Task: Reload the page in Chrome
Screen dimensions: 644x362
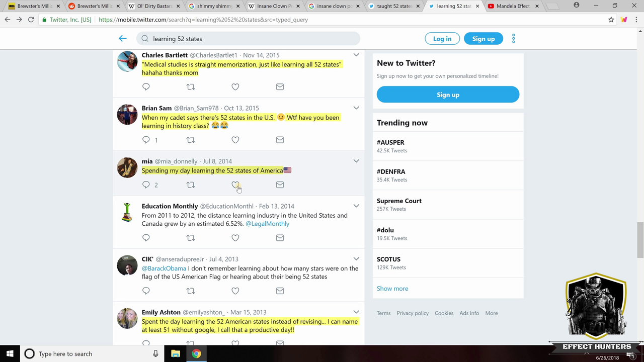Action: tap(31, 20)
